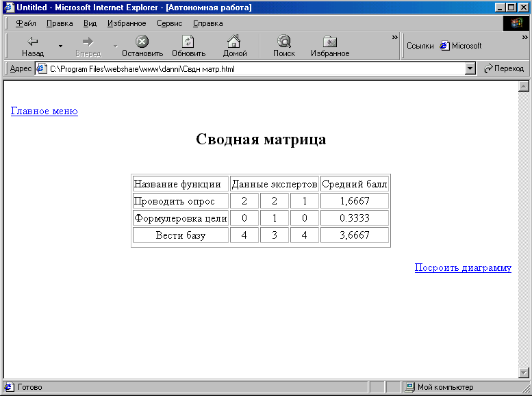The width and height of the screenshot is (532, 396).
Task: Go back with the Назад button
Action: [x=33, y=46]
